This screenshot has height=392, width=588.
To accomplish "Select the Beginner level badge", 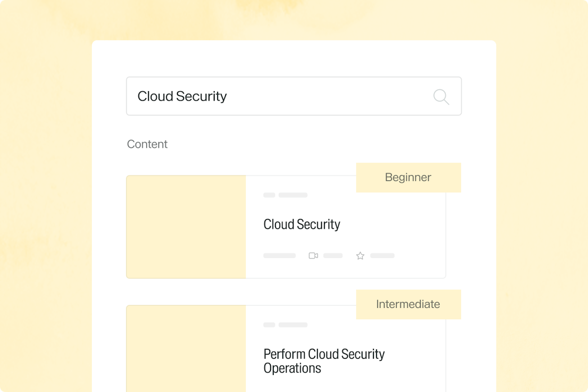I will pos(408,177).
